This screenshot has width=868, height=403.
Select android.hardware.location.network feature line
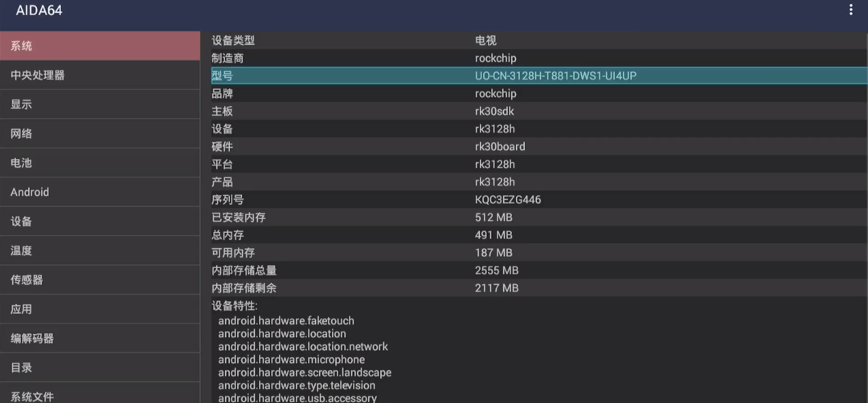tap(303, 347)
